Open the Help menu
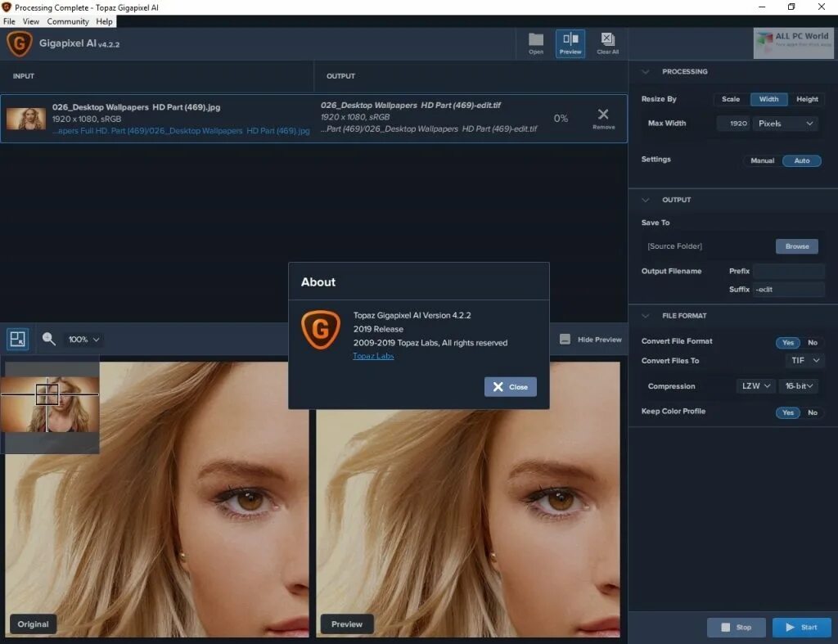 (x=104, y=21)
